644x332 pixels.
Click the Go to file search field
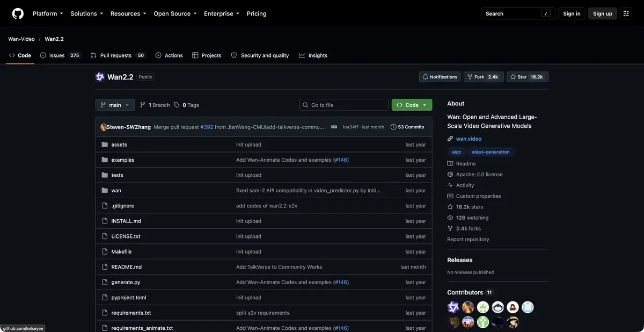(343, 105)
